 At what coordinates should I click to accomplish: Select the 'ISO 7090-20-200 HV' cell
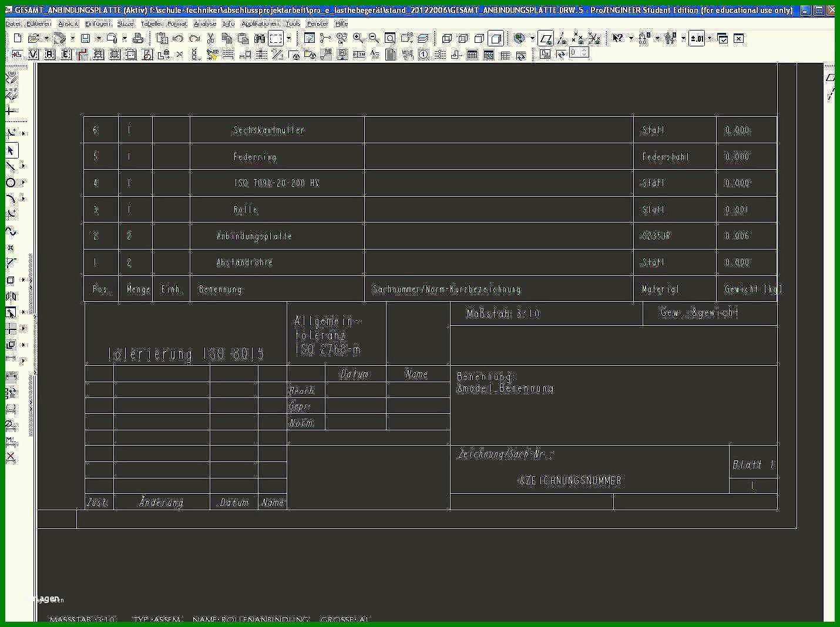pos(276,183)
